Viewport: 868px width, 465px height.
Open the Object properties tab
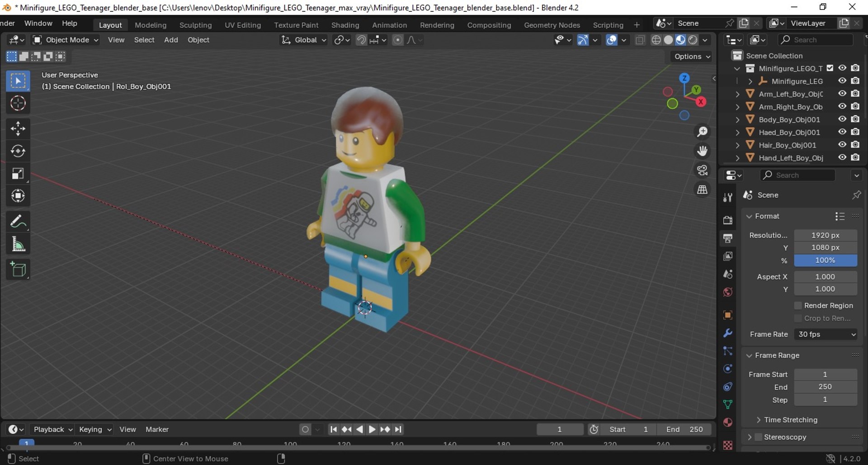coord(728,315)
